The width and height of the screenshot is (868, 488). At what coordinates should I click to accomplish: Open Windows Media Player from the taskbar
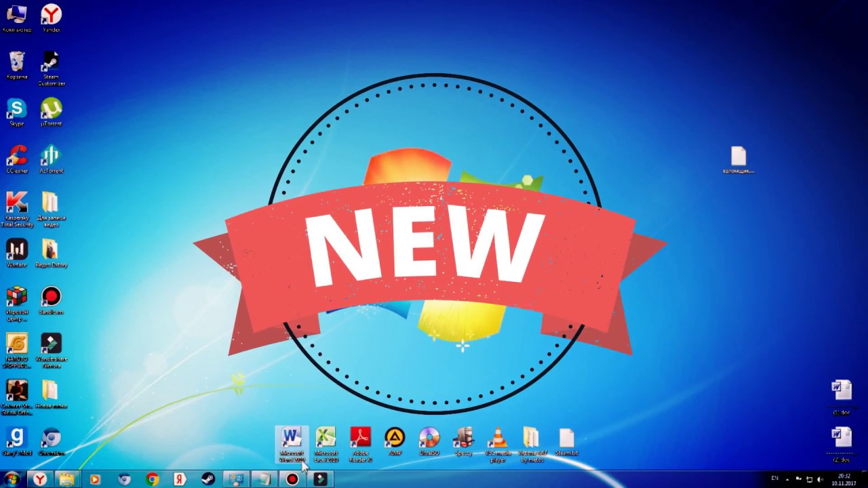click(95, 479)
